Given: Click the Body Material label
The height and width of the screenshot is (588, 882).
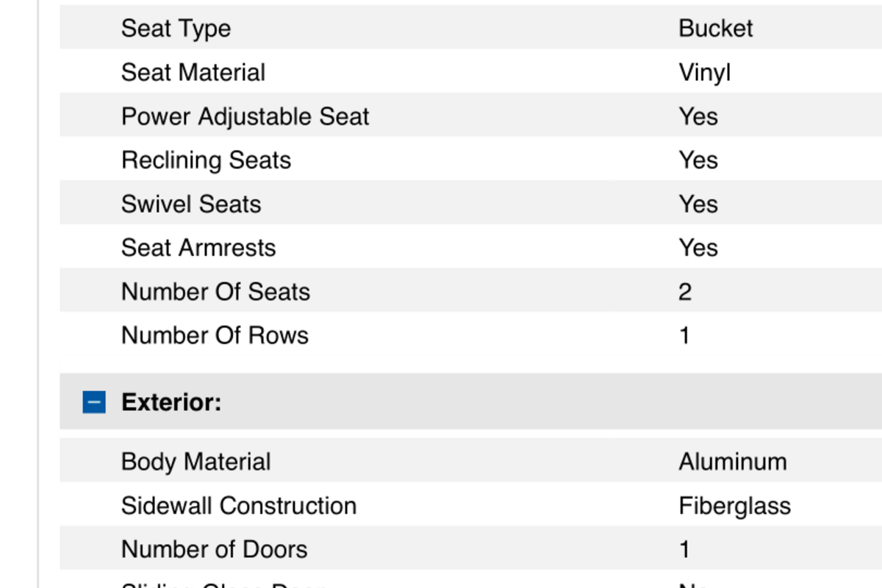Looking at the screenshot, I should (196, 462).
